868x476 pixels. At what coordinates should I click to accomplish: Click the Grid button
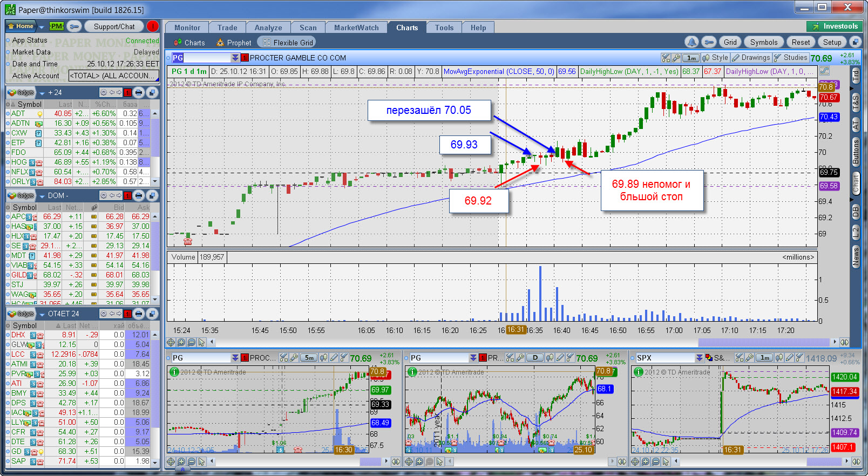tap(730, 42)
